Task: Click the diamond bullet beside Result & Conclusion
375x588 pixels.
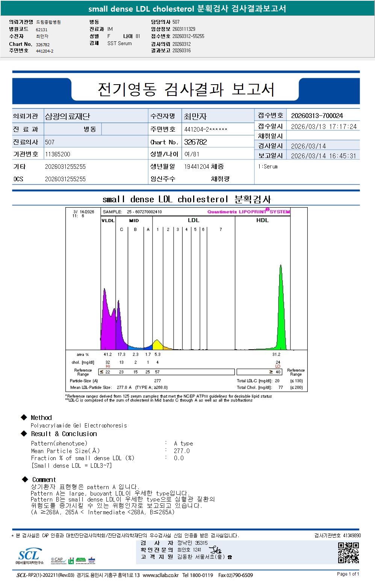Action: coord(24,433)
